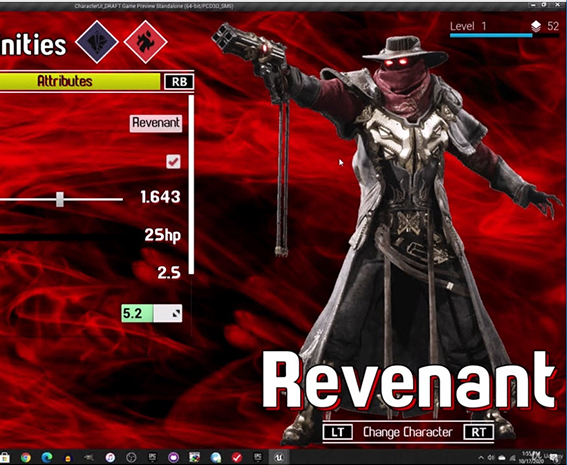Click the 5.2 spin box arrows icon

[x=176, y=313]
